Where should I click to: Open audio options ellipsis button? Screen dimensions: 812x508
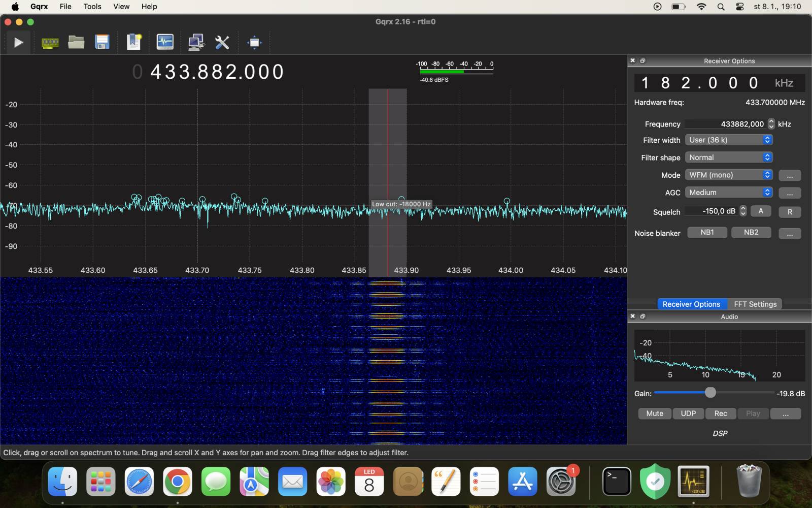point(786,414)
